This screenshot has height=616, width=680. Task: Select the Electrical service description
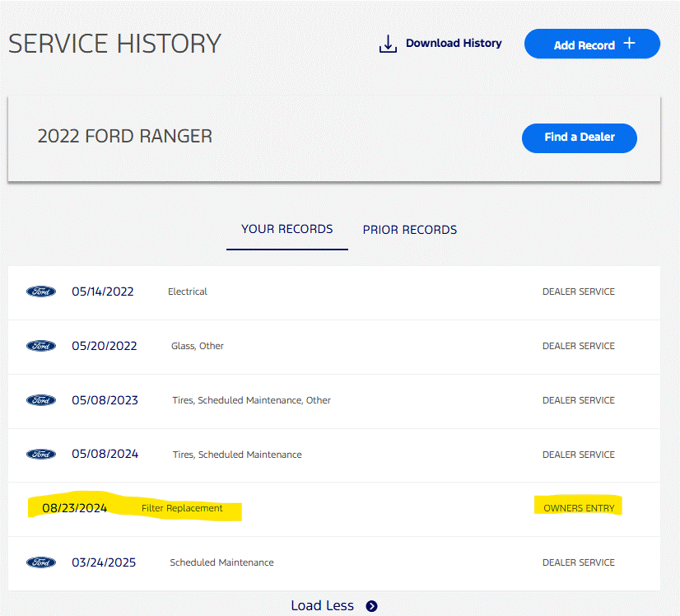[188, 292]
